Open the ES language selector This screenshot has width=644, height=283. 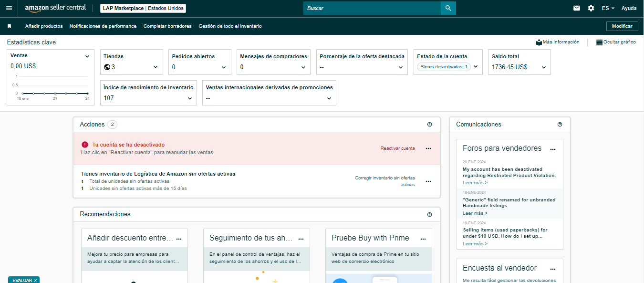click(x=608, y=8)
